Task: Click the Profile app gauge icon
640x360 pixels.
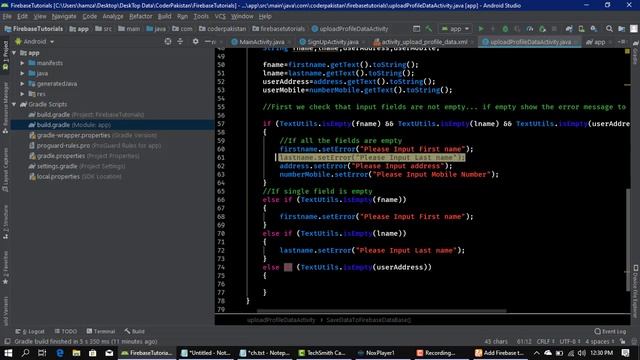Action: [530, 29]
